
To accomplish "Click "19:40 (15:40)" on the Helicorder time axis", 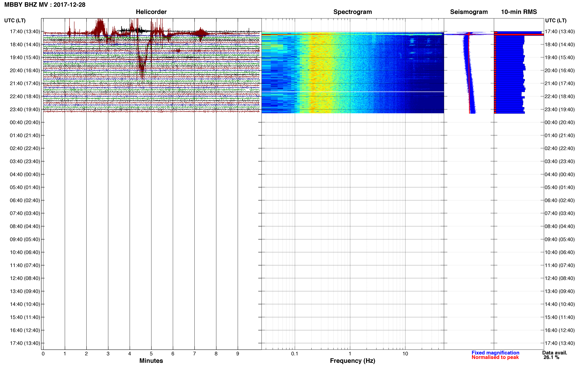I will click(x=25, y=57).
